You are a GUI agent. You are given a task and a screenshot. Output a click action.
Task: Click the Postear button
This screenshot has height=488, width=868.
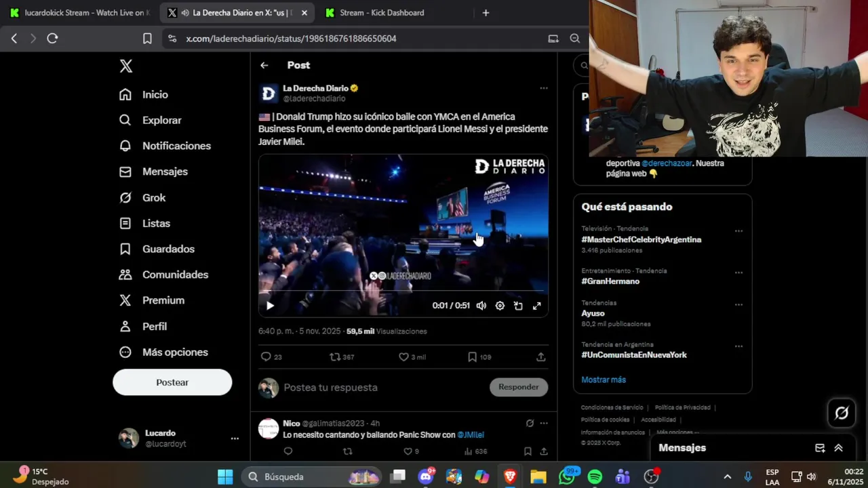click(172, 382)
